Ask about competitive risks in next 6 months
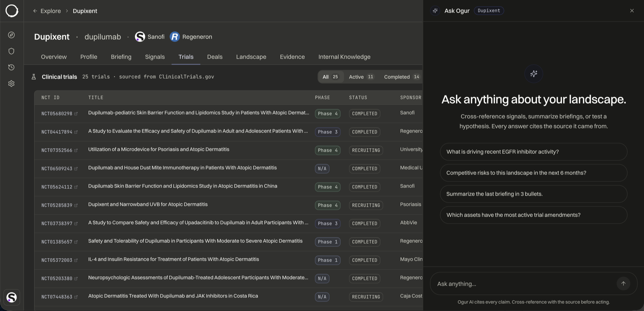 (533, 173)
